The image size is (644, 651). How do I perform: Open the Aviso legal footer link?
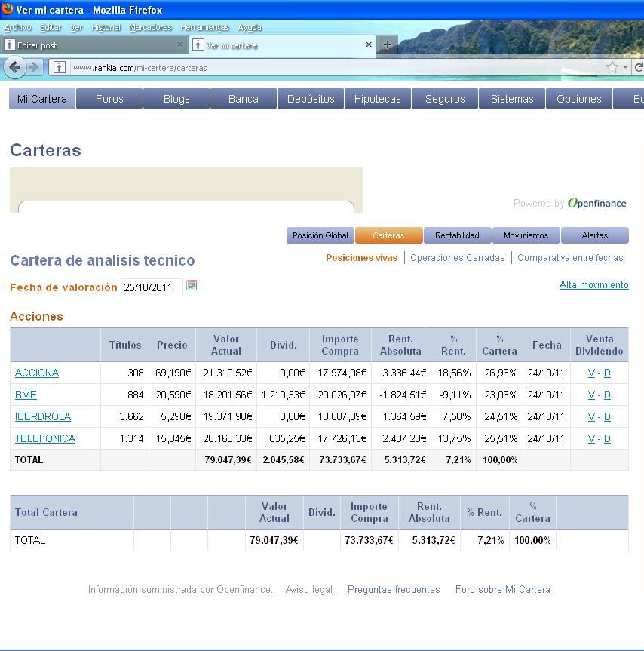[309, 590]
